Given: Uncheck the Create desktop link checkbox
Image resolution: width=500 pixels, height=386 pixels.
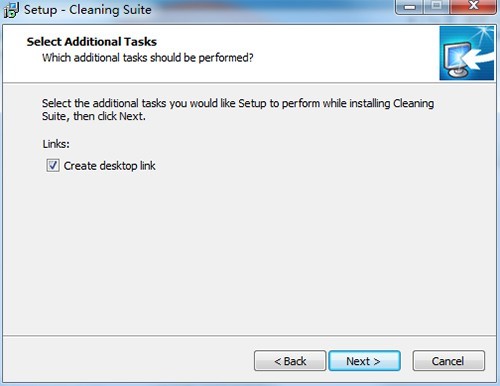Looking at the screenshot, I should click(53, 165).
